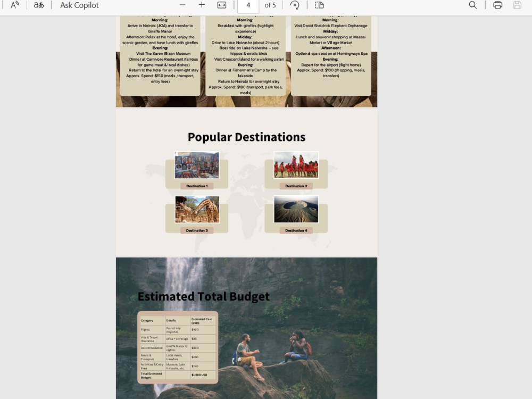The width and height of the screenshot is (532, 399).
Task: Open Ask Copilot
Action: pos(79,5)
